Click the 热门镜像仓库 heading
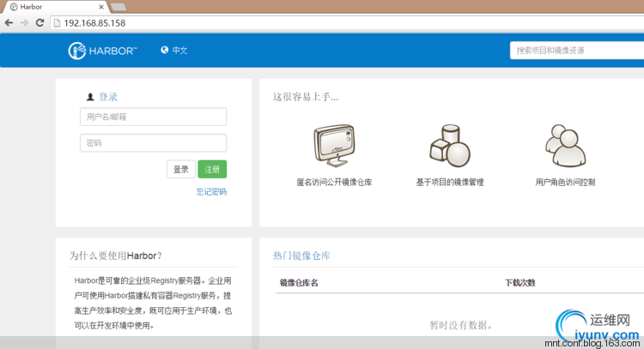The image size is (644, 349). tap(301, 256)
